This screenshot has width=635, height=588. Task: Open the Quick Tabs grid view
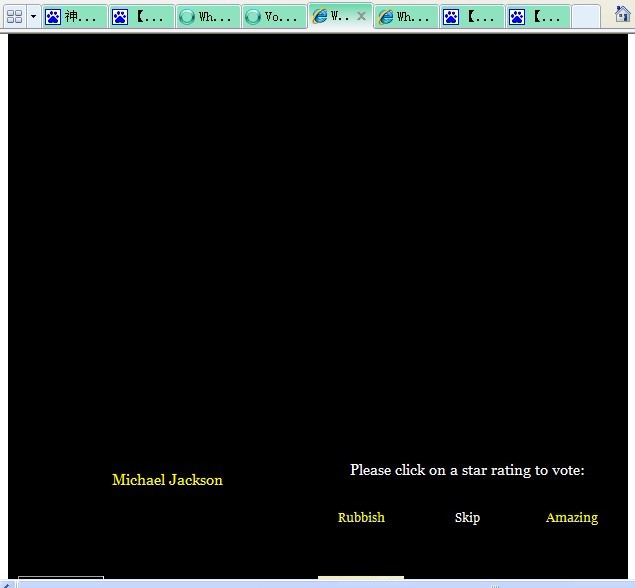pos(14,17)
